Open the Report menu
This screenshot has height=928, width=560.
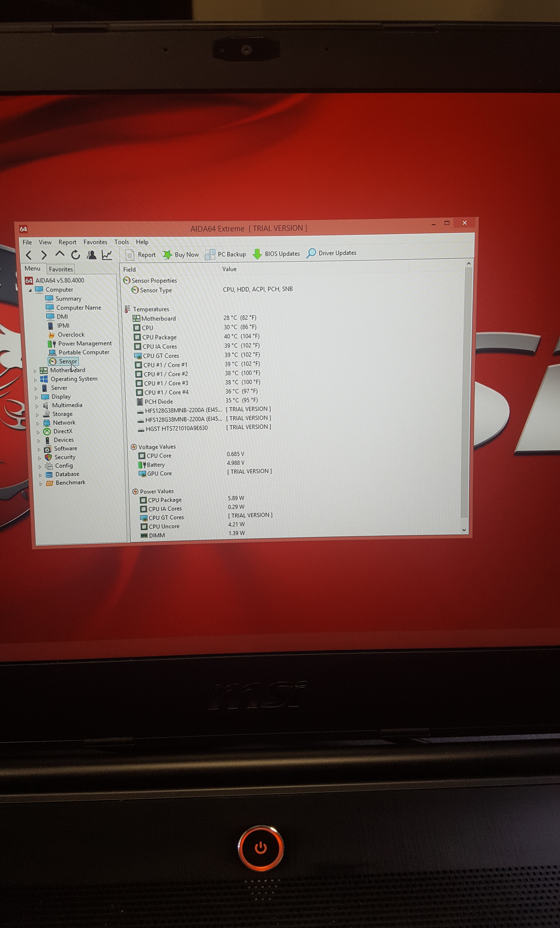[67, 242]
